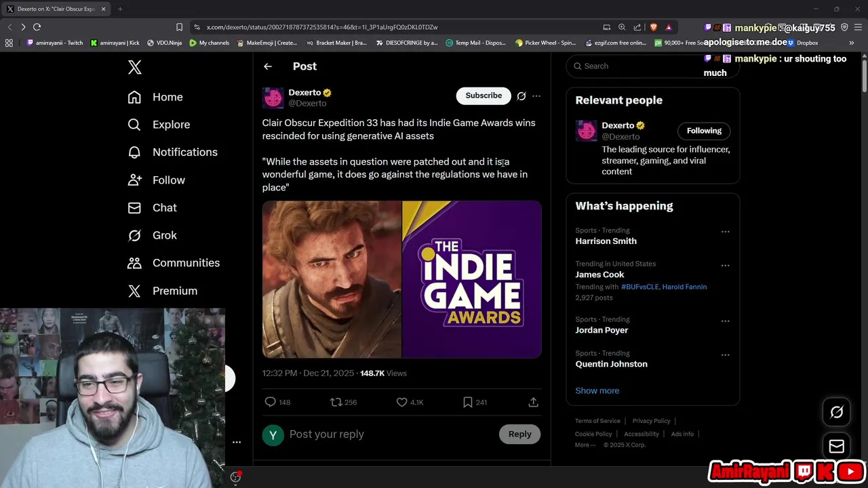Open Clair Obscur character image

332,279
